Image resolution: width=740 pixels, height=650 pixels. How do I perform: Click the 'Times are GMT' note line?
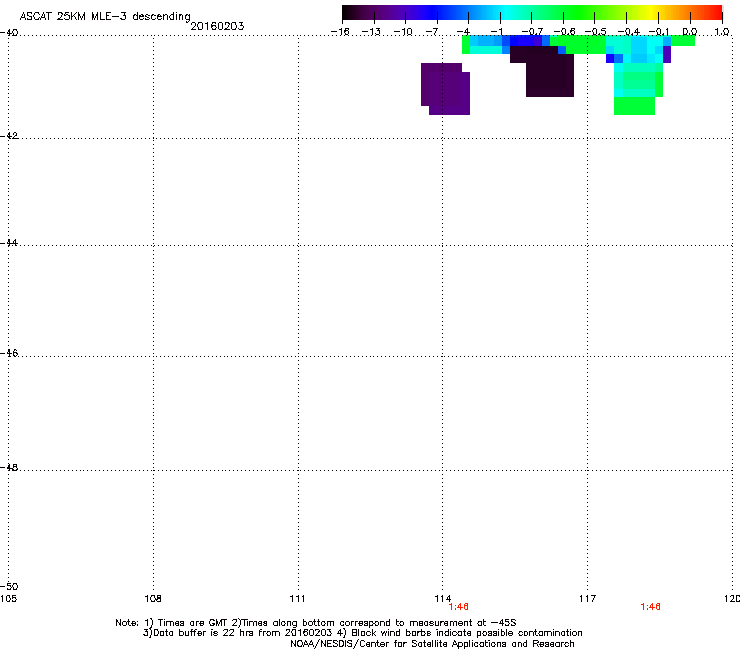tap(316, 623)
